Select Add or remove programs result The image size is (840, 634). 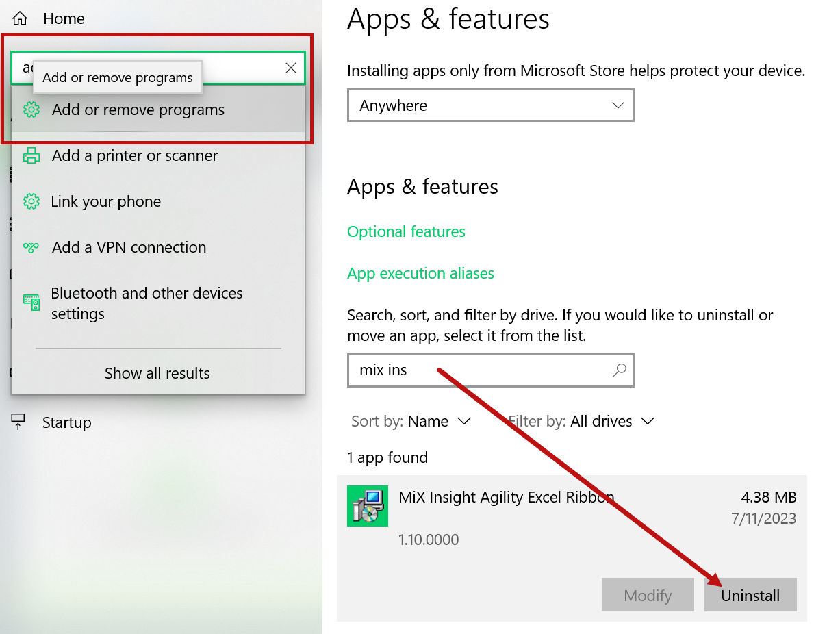(x=158, y=110)
